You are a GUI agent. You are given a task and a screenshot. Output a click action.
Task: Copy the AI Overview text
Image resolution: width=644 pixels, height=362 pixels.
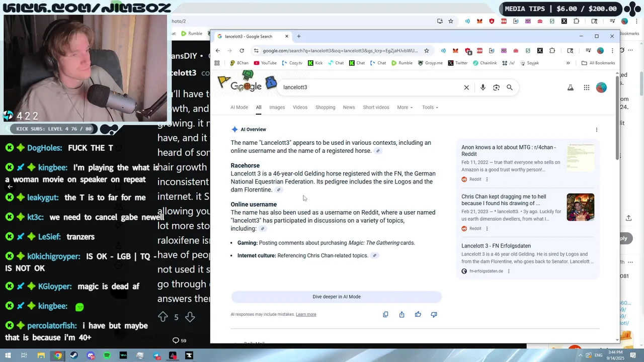pos(385,314)
